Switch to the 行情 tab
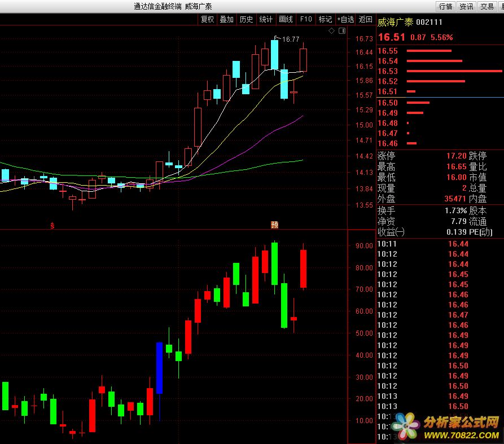This screenshot has height=444, width=504. [445, 6]
